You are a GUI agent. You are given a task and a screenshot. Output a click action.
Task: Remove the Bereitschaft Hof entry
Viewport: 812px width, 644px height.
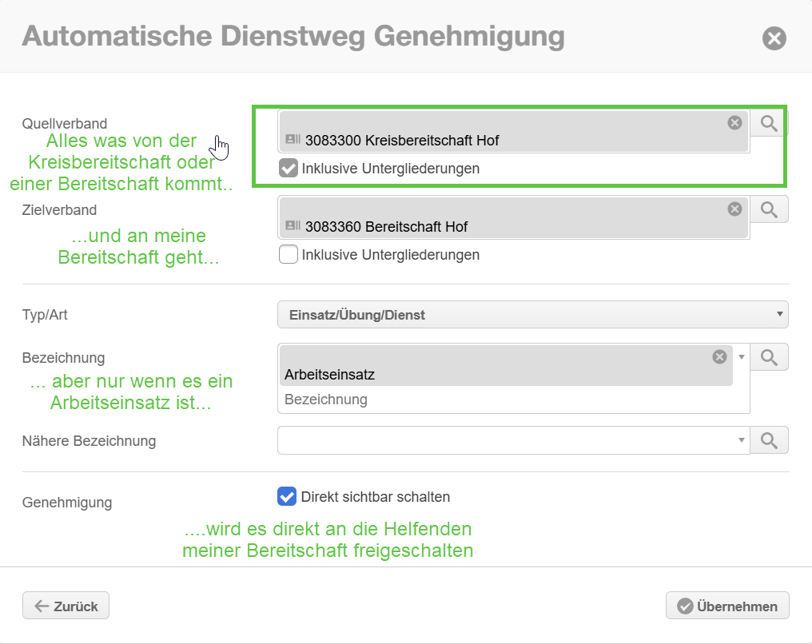tap(734, 209)
